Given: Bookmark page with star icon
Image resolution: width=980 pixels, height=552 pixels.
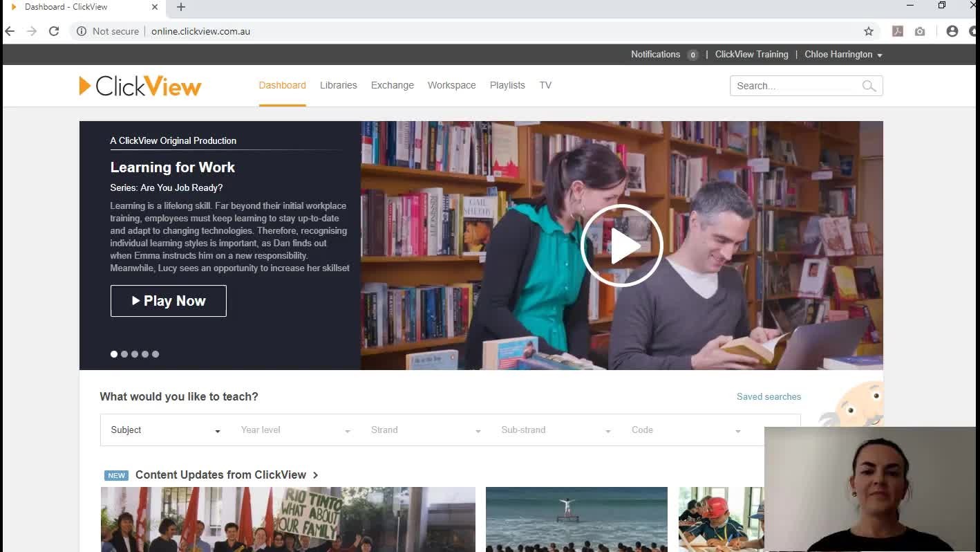Looking at the screenshot, I should [x=869, y=31].
